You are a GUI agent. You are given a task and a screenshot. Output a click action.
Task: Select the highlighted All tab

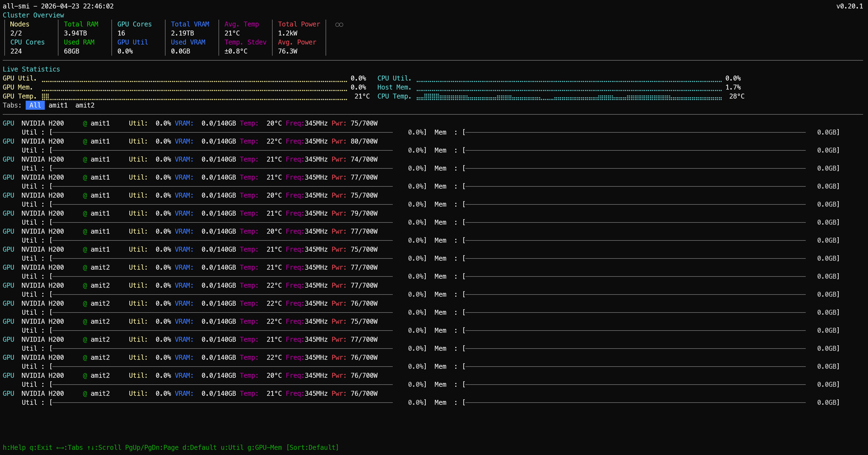(x=35, y=105)
